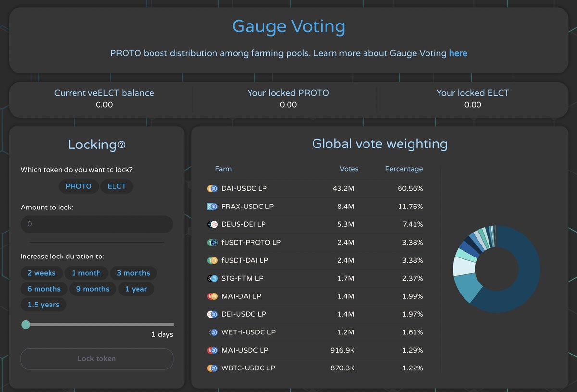The height and width of the screenshot is (392, 577).
Task: Choose the 3 months lock duration
Action: (133, 273)
